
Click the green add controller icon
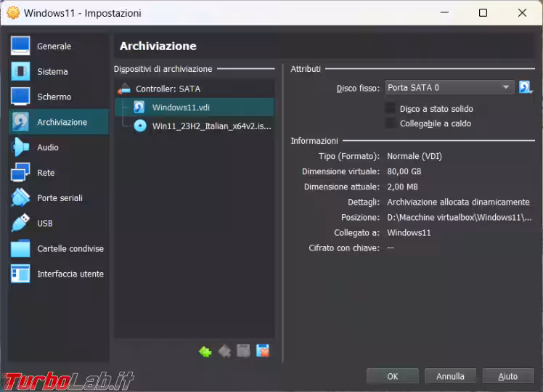pyautogui.click(x=205, y=351)
